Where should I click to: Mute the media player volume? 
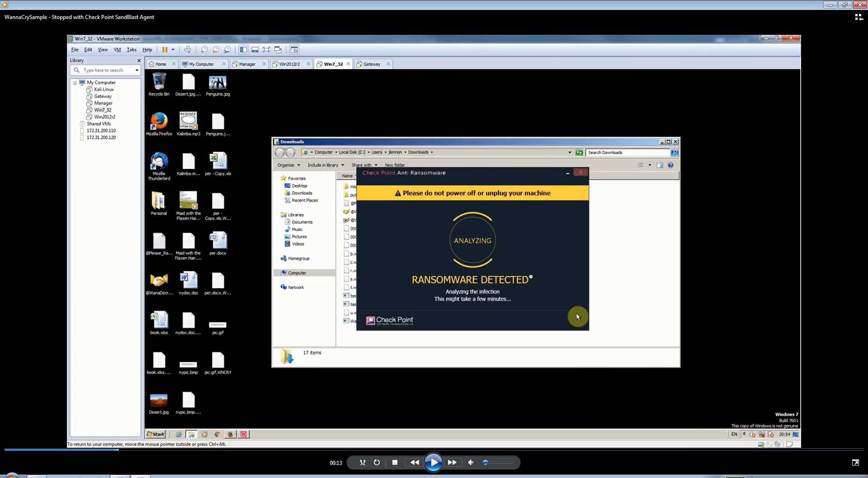point(471,463)
